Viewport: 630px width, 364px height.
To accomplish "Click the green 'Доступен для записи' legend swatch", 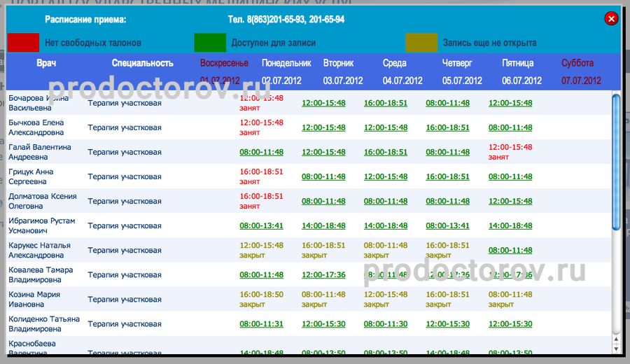I will pos(210,43).
